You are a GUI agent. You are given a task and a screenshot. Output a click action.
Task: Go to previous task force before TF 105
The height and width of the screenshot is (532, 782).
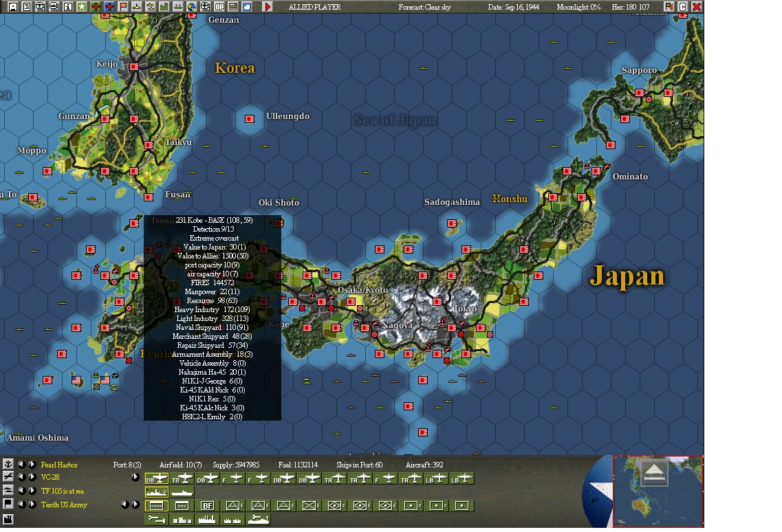point(21,491)
